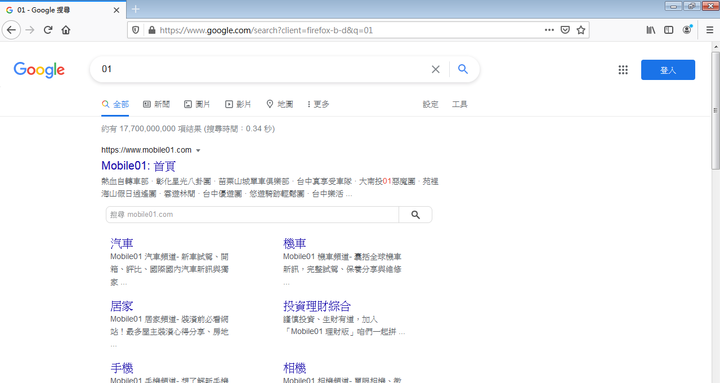Open the 汽車 sitelink

[x=122, y=243]
